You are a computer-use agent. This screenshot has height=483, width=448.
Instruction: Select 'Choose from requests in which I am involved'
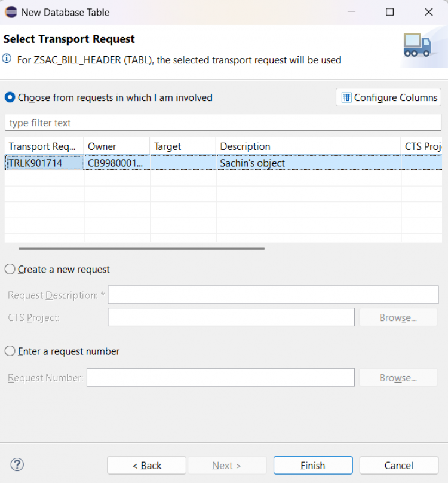tap(10, 97)
